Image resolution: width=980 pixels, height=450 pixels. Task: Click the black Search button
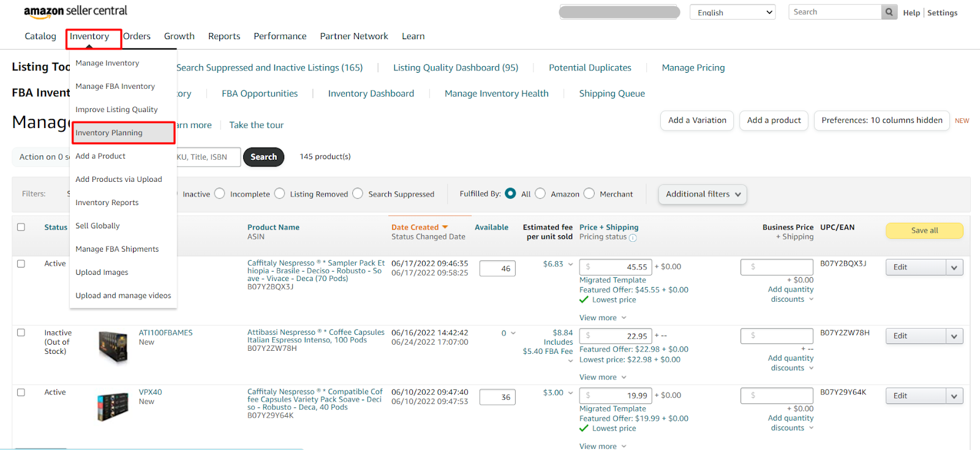point(263,157)
